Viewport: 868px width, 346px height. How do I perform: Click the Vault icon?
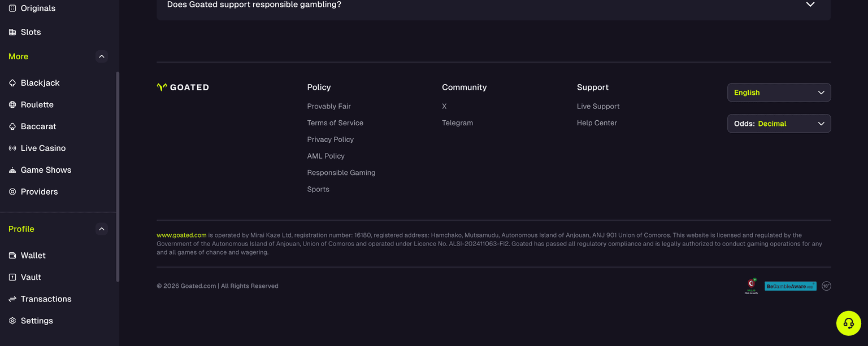[12, 277]
